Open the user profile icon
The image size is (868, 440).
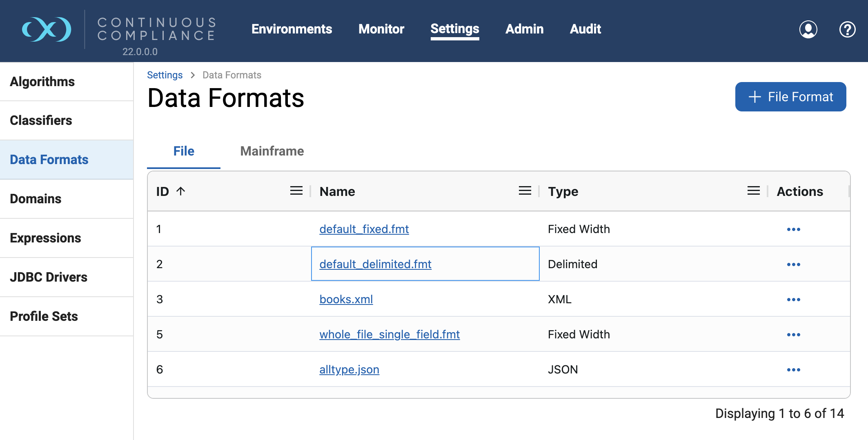[x=808, y=29]
